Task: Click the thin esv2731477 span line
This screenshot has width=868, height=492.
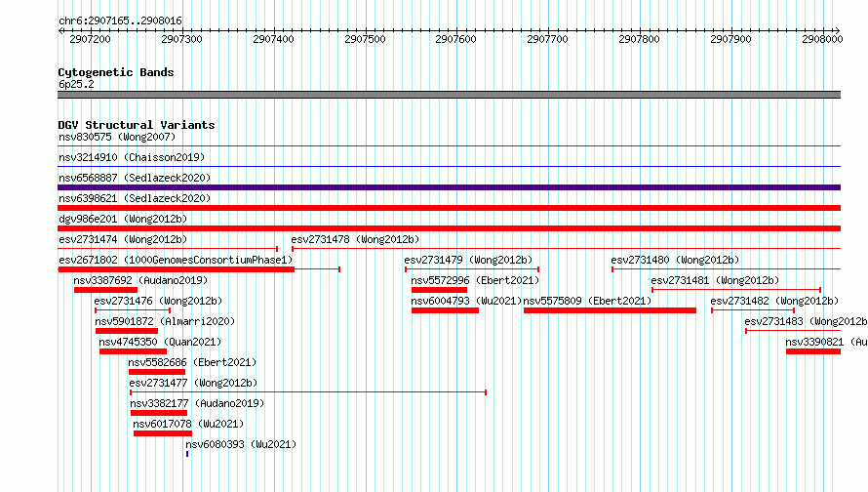Action: (308, 392)
